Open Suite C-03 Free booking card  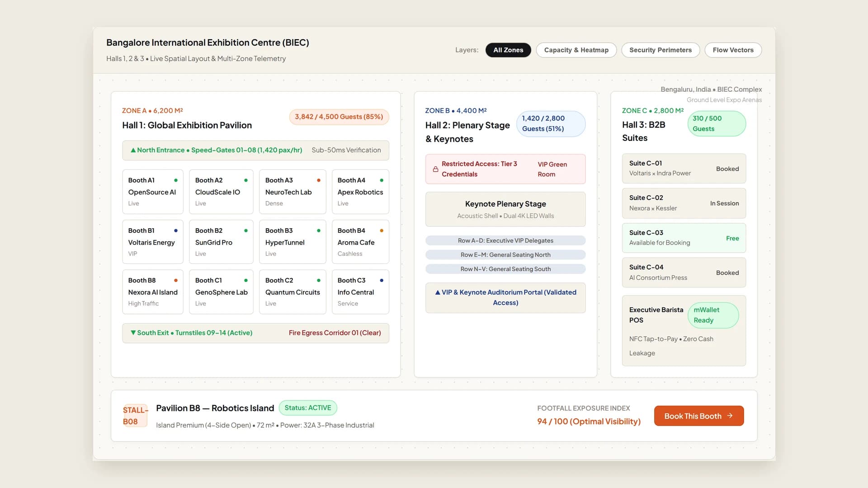point(684,238)
